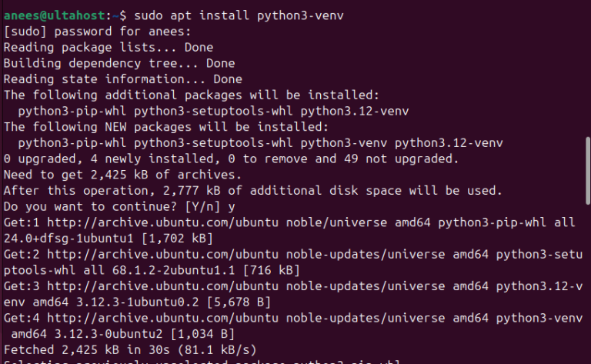Screen dimensions: 591x364
Task: Click the 'Reading package lists... Done' line
Action: click(108, 47)
